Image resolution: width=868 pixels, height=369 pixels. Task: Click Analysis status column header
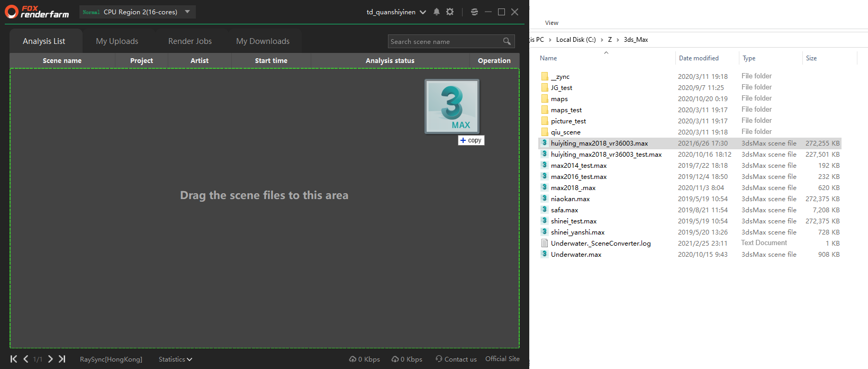[x=390, y=61]
